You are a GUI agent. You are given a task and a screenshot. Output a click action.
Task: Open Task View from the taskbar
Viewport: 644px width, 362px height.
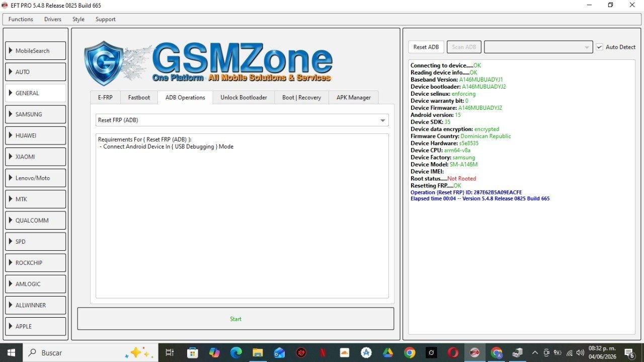170,352
